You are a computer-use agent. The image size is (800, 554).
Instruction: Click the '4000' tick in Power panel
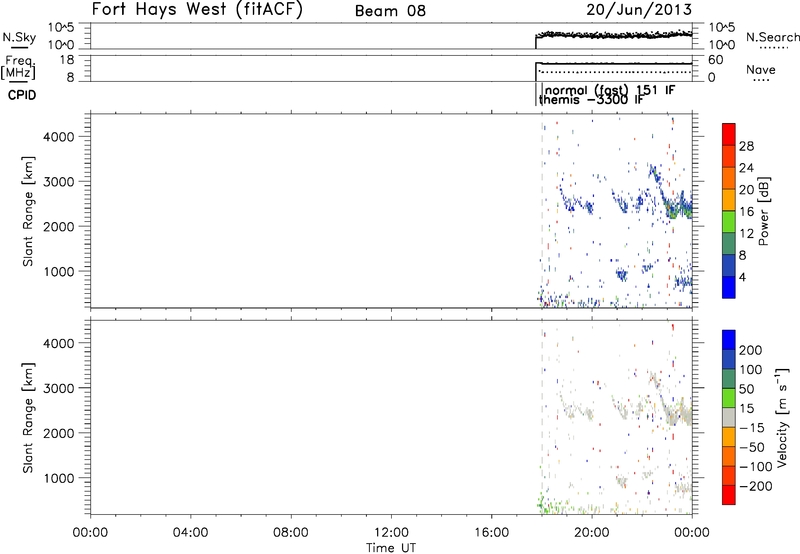point(58,137)
